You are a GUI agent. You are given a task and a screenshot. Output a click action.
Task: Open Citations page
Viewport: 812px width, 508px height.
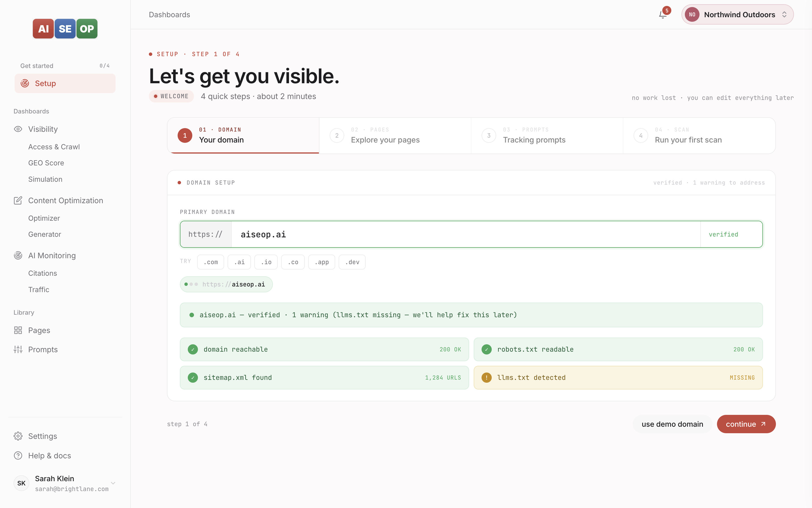click(x=43, y=273)
